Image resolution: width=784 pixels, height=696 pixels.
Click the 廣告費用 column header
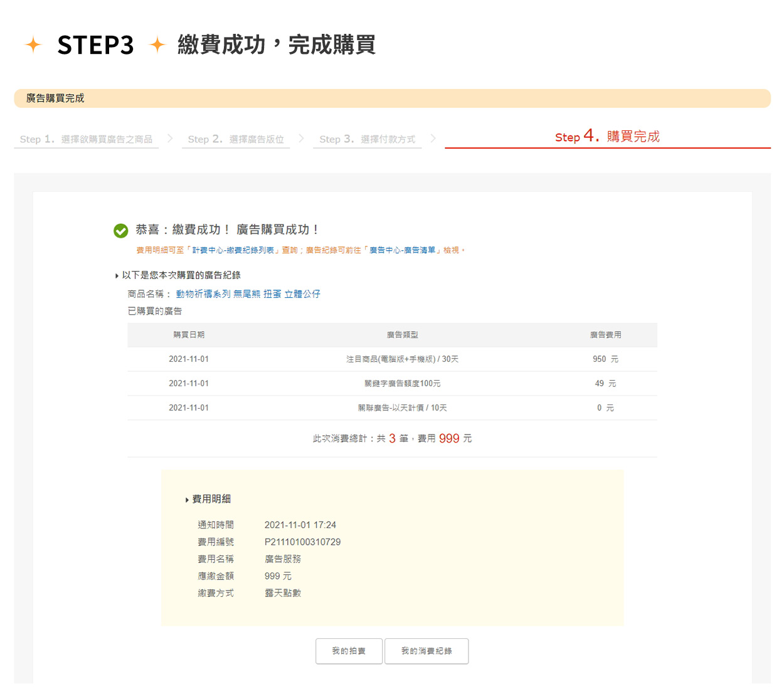(605, 335)
